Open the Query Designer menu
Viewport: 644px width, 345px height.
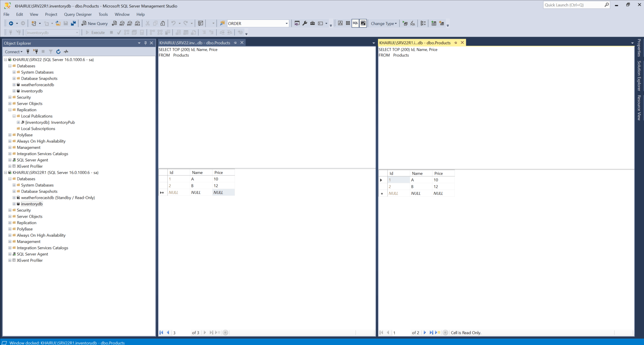[x=78, y=14]
